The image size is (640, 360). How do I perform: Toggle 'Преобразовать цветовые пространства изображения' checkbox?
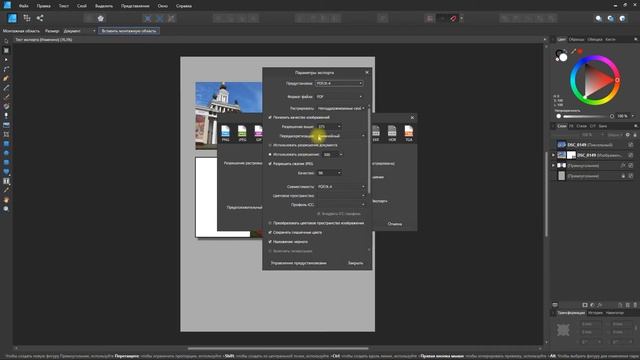(x=270, y=223)
